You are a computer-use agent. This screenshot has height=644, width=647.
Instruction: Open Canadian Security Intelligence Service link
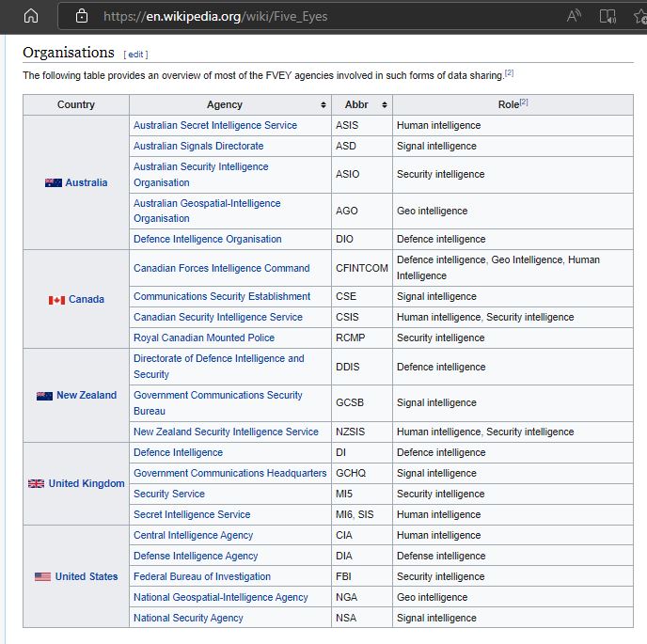tap(218, 317)
